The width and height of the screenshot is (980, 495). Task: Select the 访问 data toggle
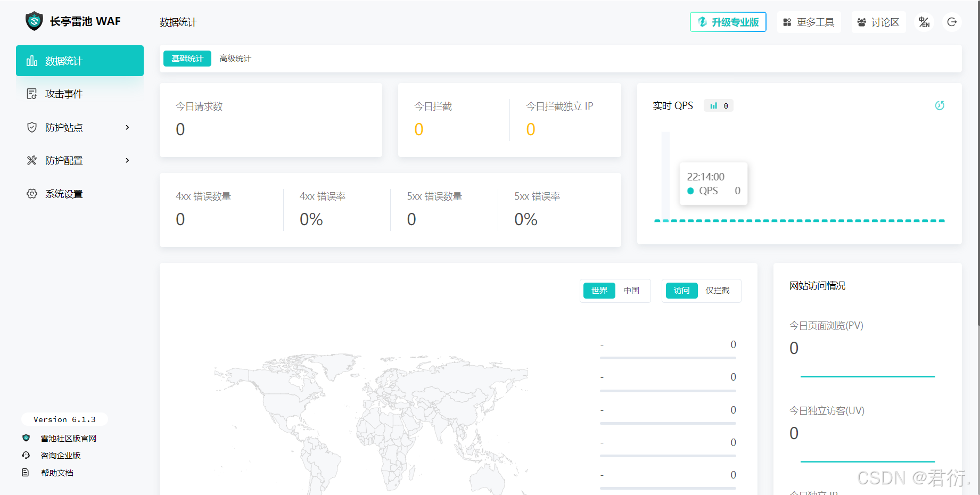(x=681, y=291)
